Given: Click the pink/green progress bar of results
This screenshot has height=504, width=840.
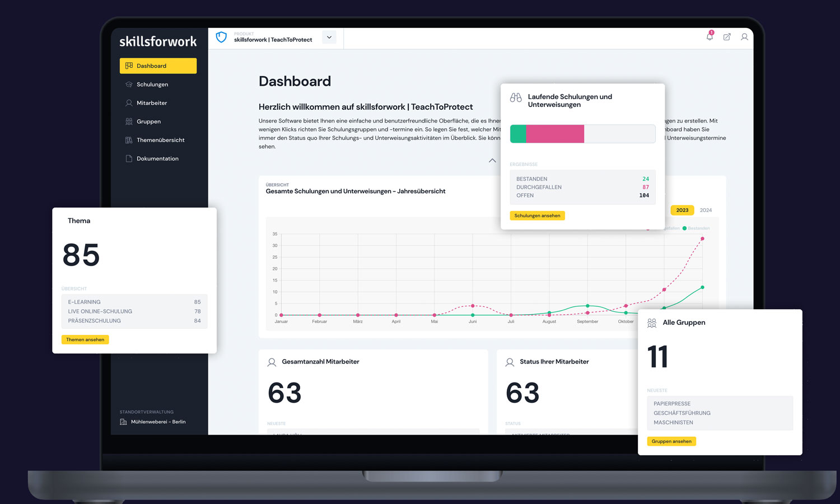Looking at the screenshot, I should [x=582, y=134].
